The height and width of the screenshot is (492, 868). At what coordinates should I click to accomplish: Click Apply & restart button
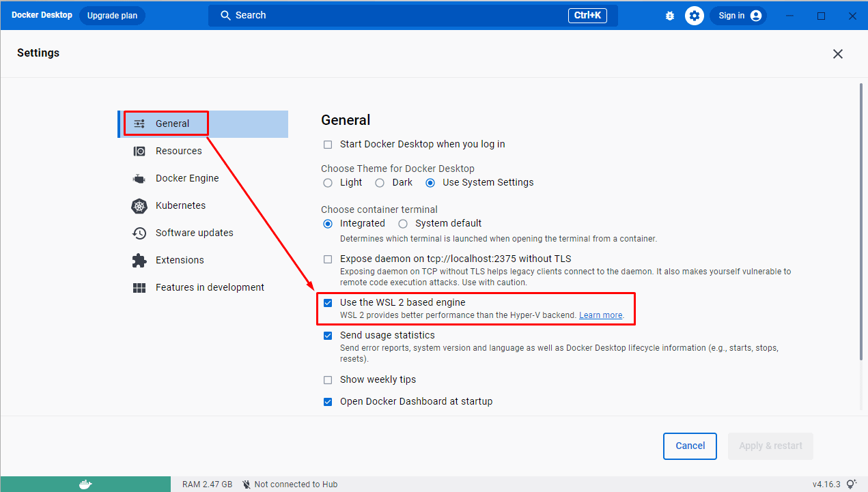pos(770,446)
